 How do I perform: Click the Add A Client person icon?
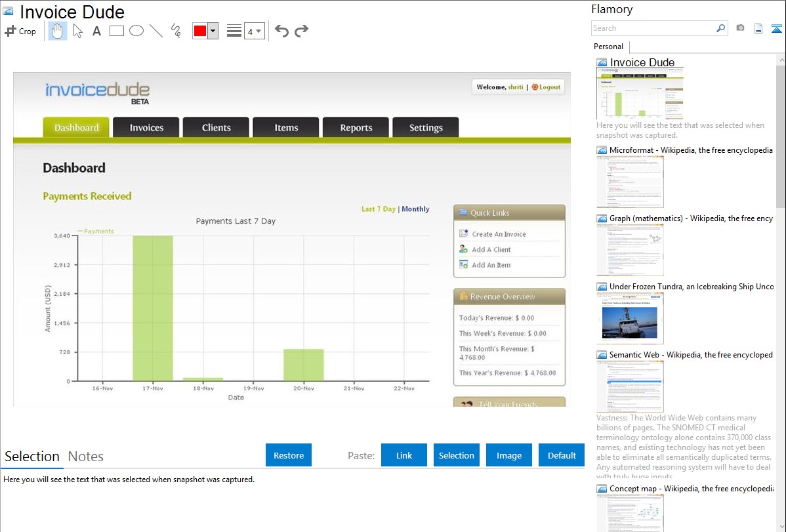[464, 249]
